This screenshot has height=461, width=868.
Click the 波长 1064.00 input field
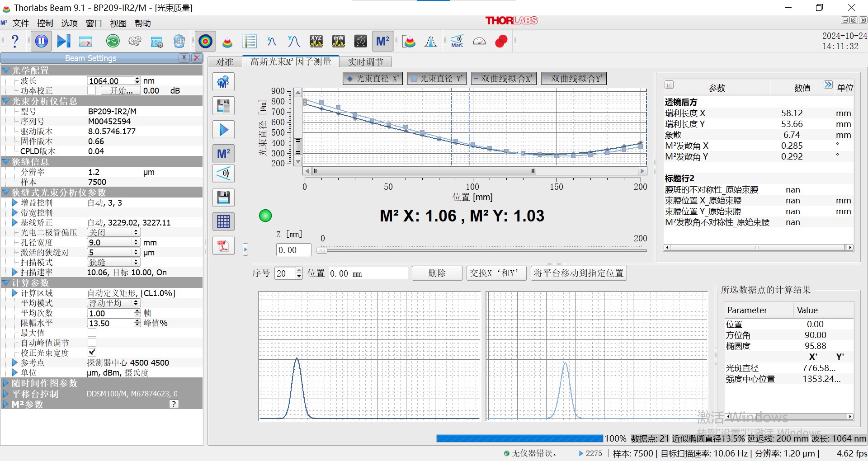click(x=111, y=80)
